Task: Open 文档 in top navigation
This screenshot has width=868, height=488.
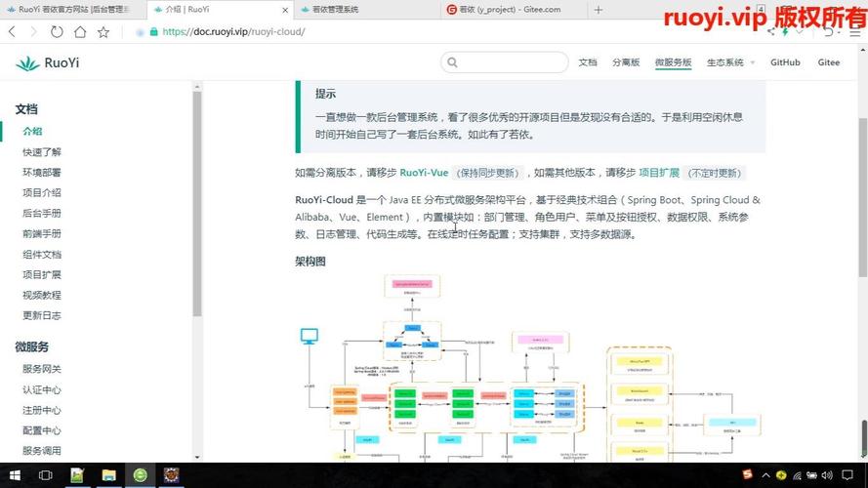Action: (588, 62)
